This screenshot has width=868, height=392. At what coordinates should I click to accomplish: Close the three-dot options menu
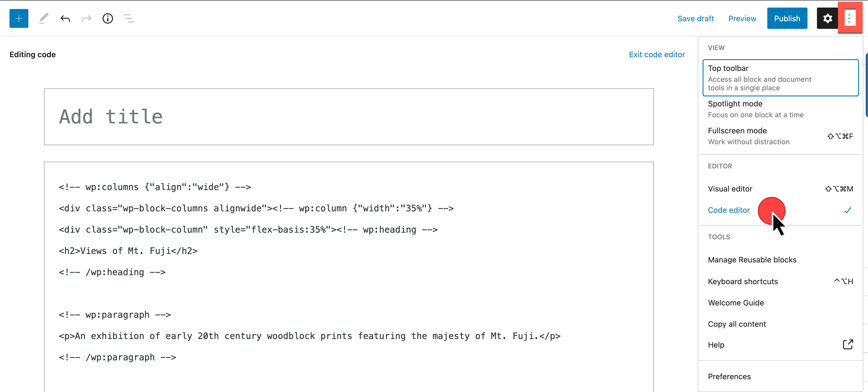tap(850, 18)
